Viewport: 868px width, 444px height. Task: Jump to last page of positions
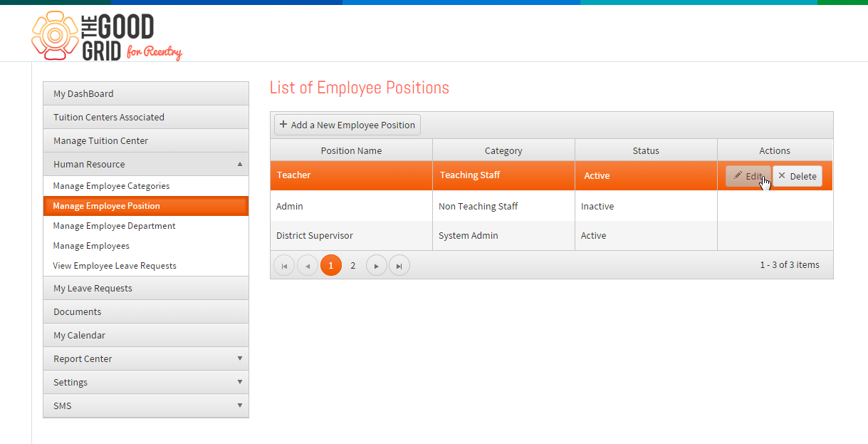click(x=399, y=266)
